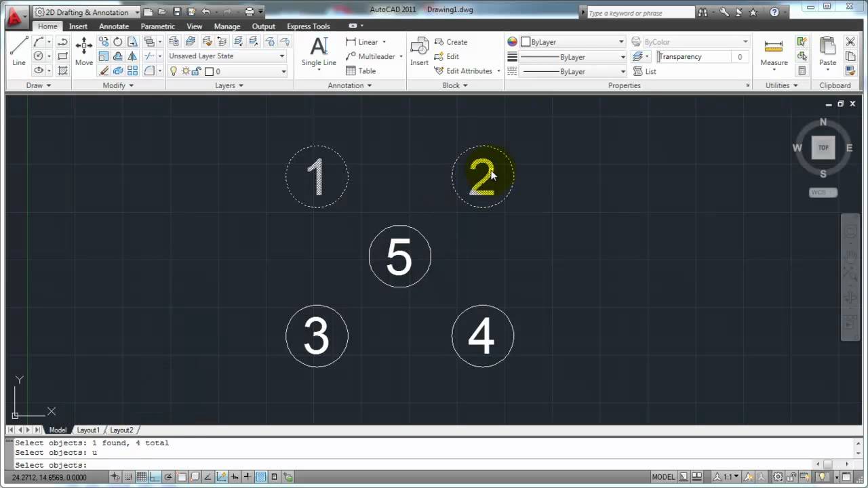Select the Line drawing tool
The height and width of the screenshot is (488, 868).
(x=18, y=51)
